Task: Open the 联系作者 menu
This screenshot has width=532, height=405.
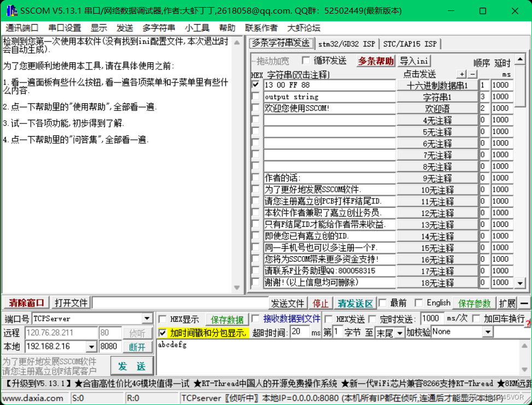Action: coord(261,28)
